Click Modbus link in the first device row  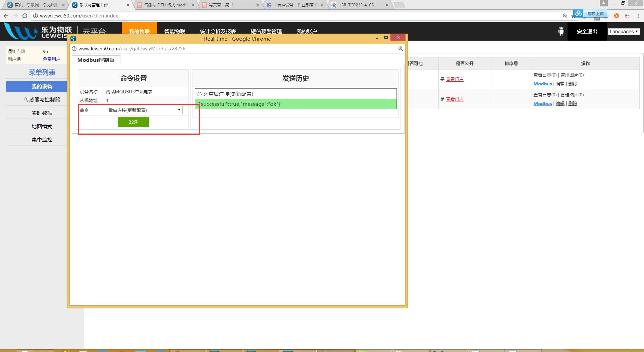[x=542, y=84]
